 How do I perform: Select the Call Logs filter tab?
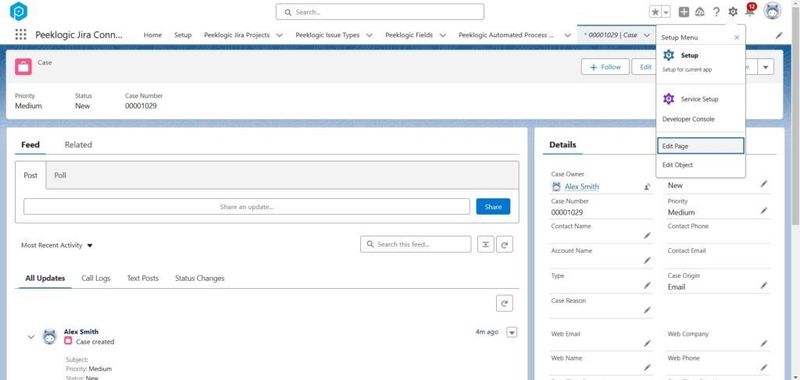click(x=96, y=278)
